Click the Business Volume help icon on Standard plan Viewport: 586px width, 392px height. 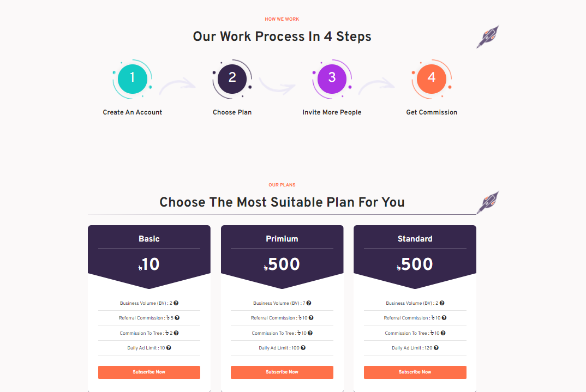tap(442, 303)
